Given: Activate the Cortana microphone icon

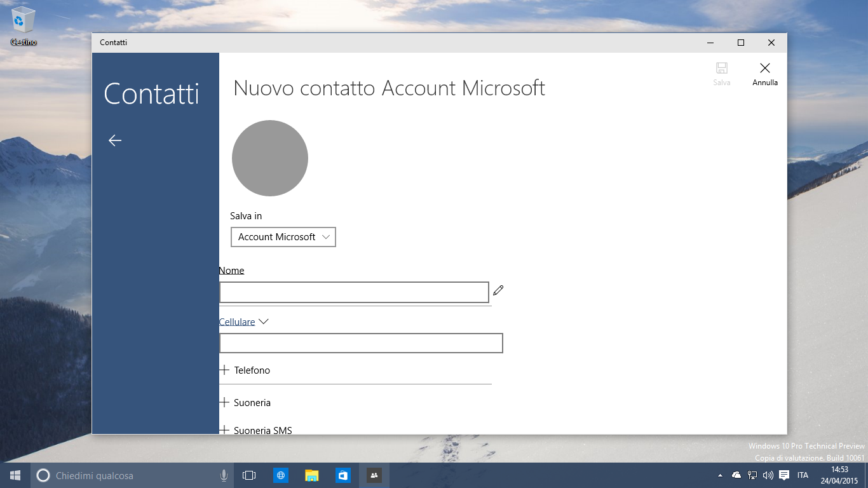Looking at the screenshot, I should (x=224, y=475).
